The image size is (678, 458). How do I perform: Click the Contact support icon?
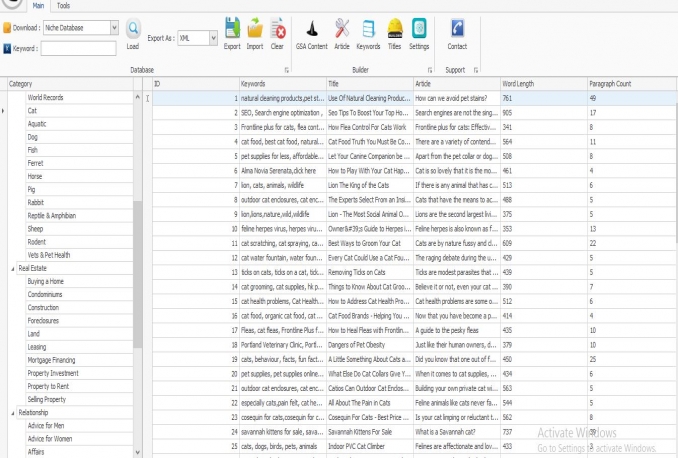click(457, 30)
